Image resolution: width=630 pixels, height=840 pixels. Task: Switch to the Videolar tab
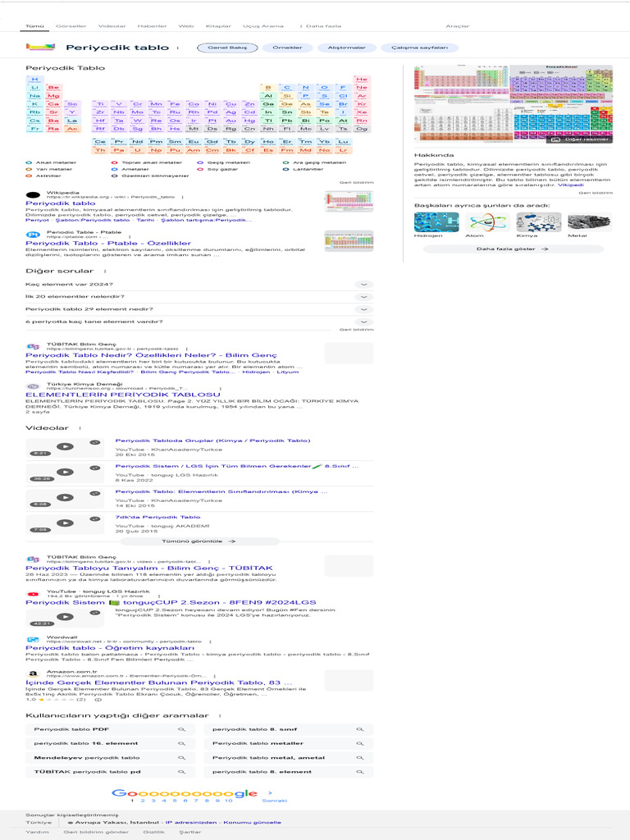click(112, 25)
